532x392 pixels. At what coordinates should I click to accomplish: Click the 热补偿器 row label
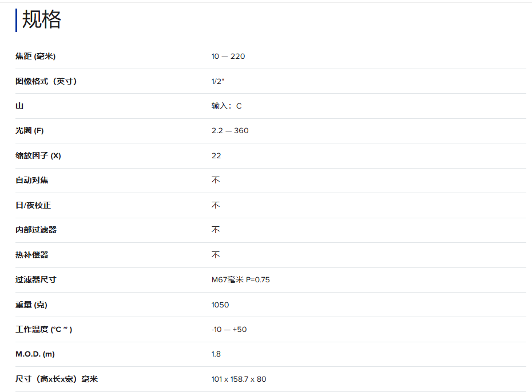pos(32,255)
